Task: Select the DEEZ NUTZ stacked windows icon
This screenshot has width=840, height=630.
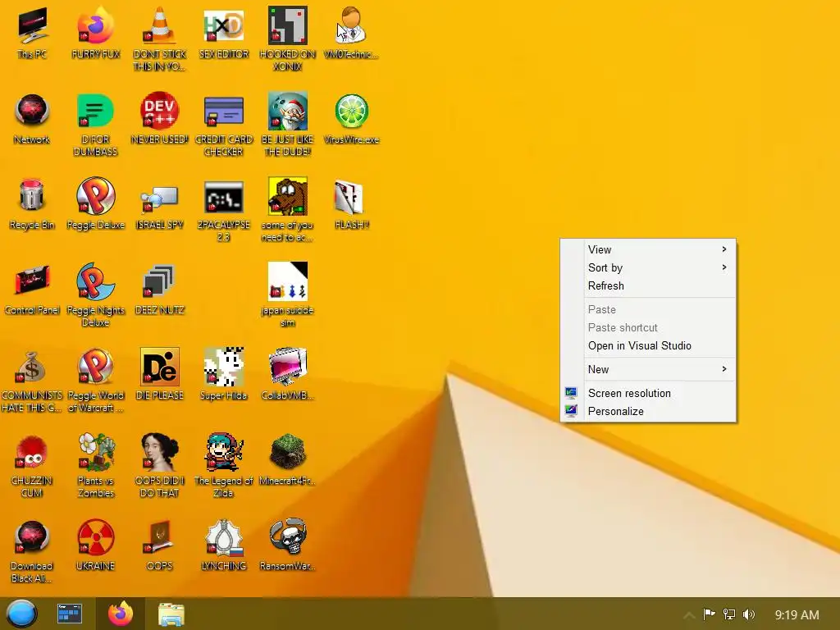Action: click(159, 281)
